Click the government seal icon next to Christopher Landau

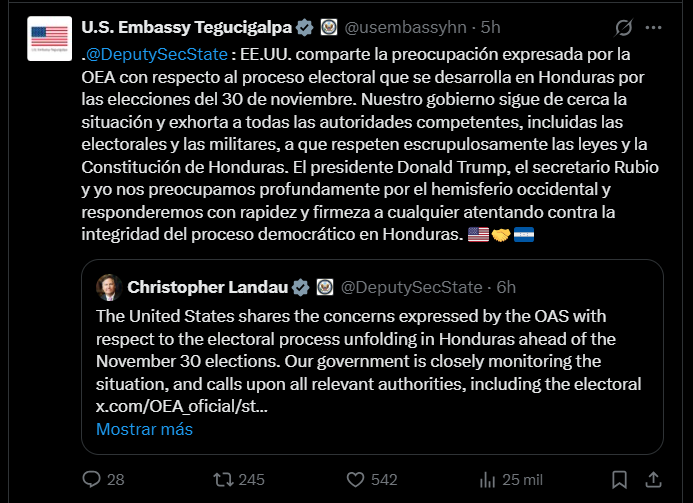click(324, 287)
